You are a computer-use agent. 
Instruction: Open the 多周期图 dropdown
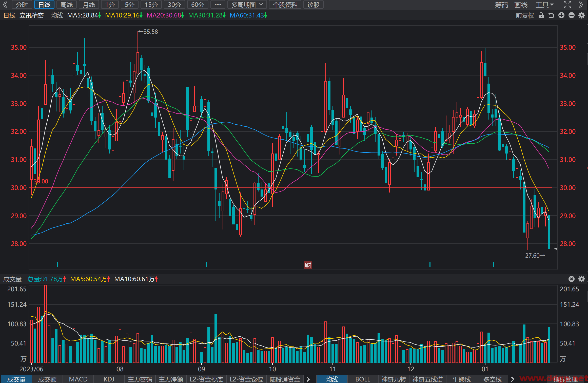pos(247,5)
